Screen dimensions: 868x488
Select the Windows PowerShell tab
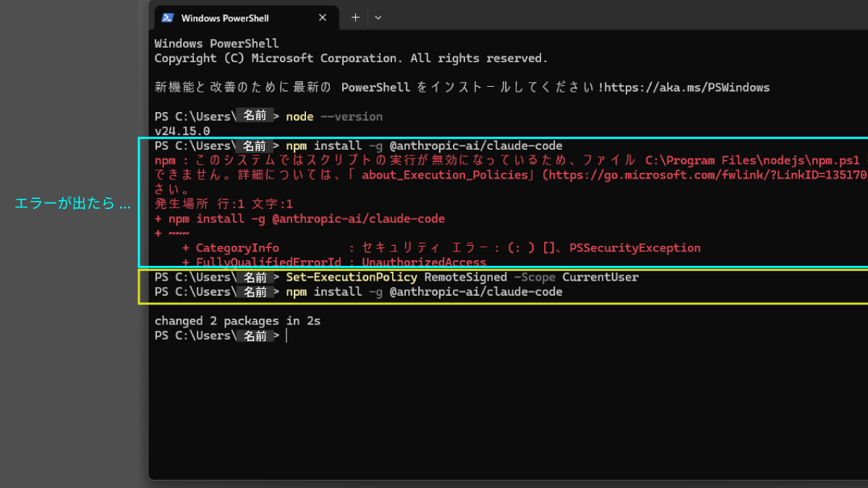(246, 17)
